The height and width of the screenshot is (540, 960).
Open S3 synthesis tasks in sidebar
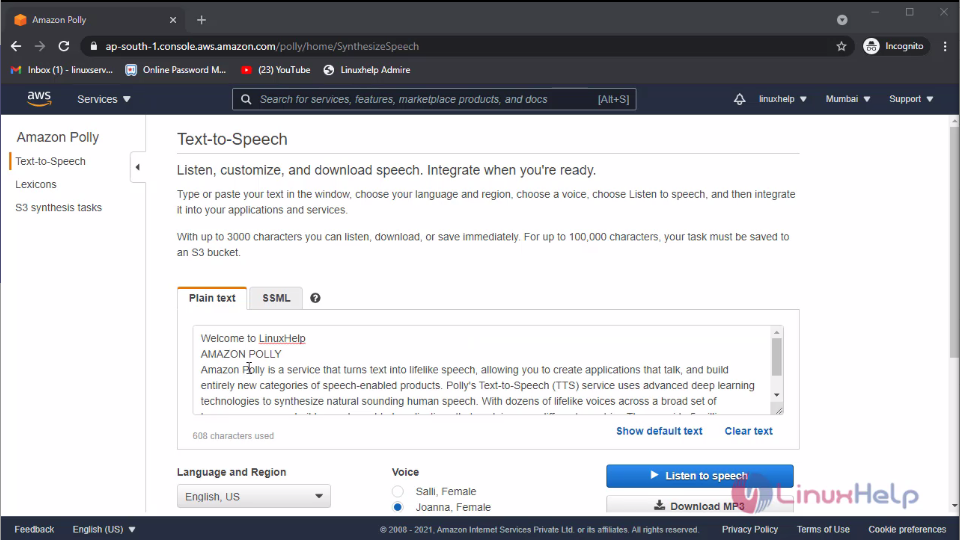(58, 208)
